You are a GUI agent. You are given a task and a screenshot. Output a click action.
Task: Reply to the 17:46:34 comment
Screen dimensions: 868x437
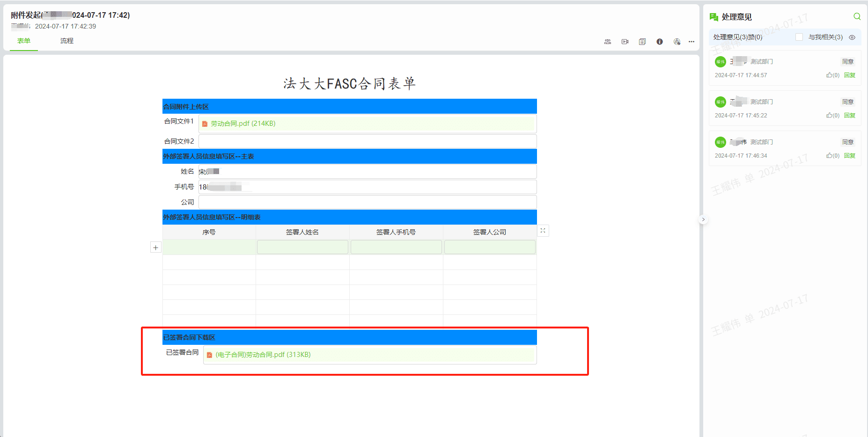(850, 156)
